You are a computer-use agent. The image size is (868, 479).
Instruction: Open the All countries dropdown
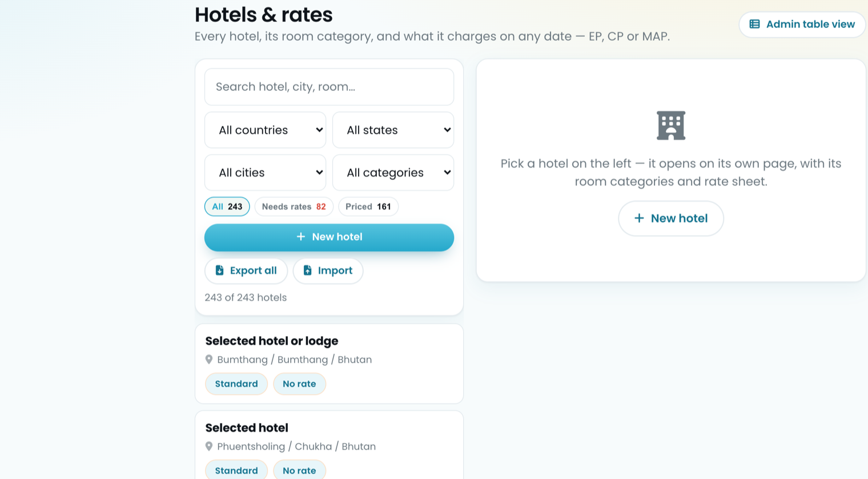(x=266, y=130)
